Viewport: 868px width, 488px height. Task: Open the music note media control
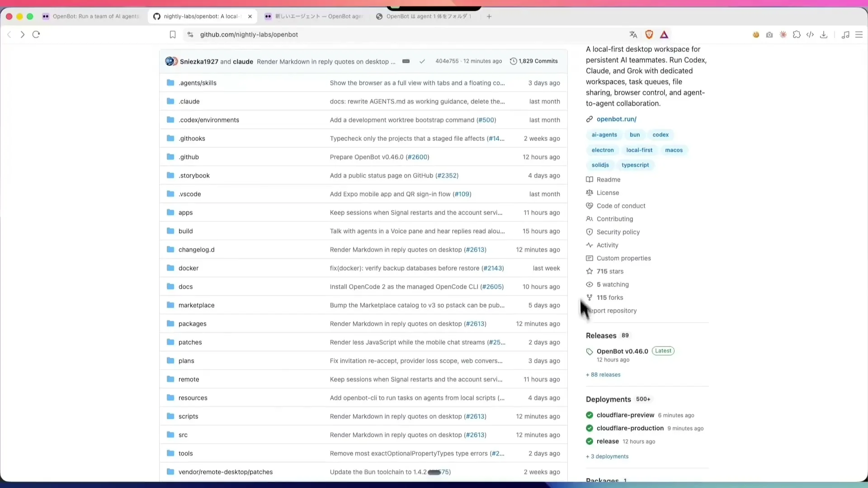pyautogui.click(x=845, y=34)
